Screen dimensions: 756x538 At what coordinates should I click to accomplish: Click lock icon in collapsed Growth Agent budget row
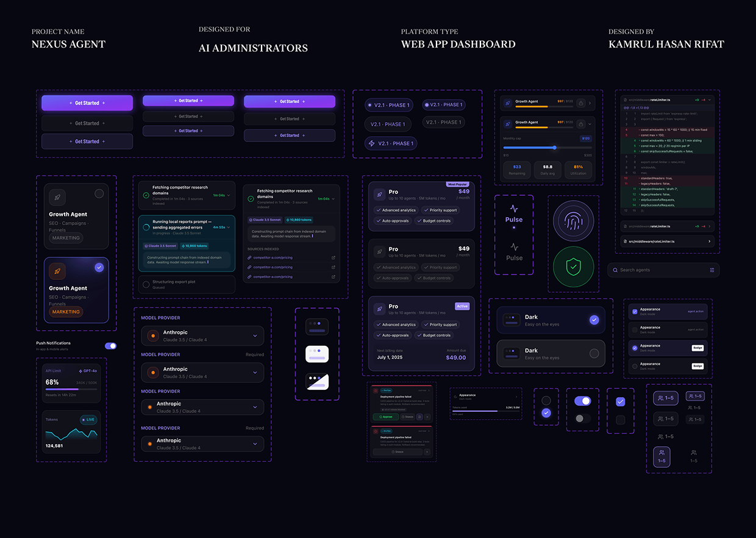pos(581,103)
